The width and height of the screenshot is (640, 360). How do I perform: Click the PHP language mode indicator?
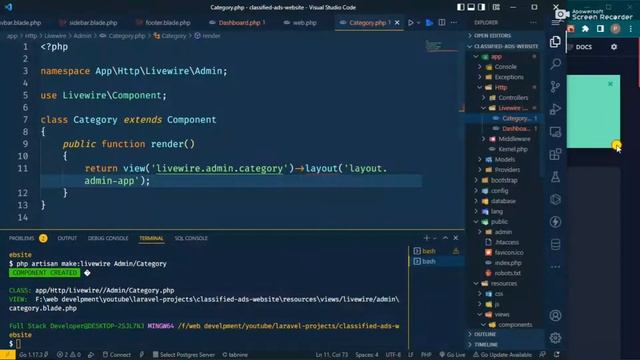[426, 355]
